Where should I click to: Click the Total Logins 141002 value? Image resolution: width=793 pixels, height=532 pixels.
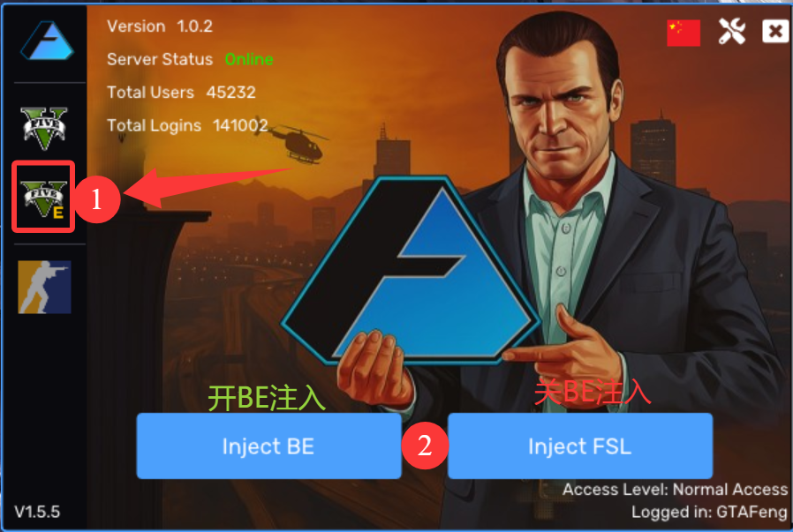[x=240, y=125]
